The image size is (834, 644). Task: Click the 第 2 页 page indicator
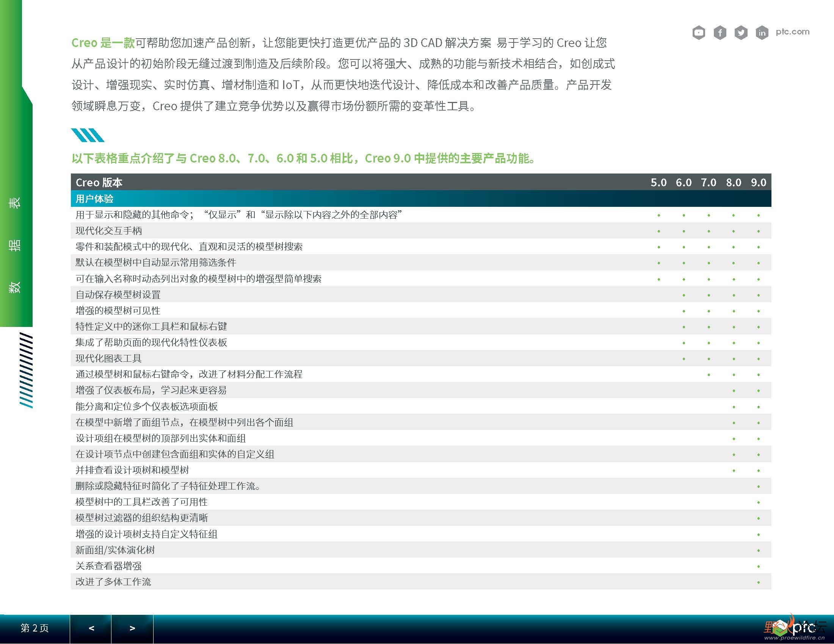point(35,628)
